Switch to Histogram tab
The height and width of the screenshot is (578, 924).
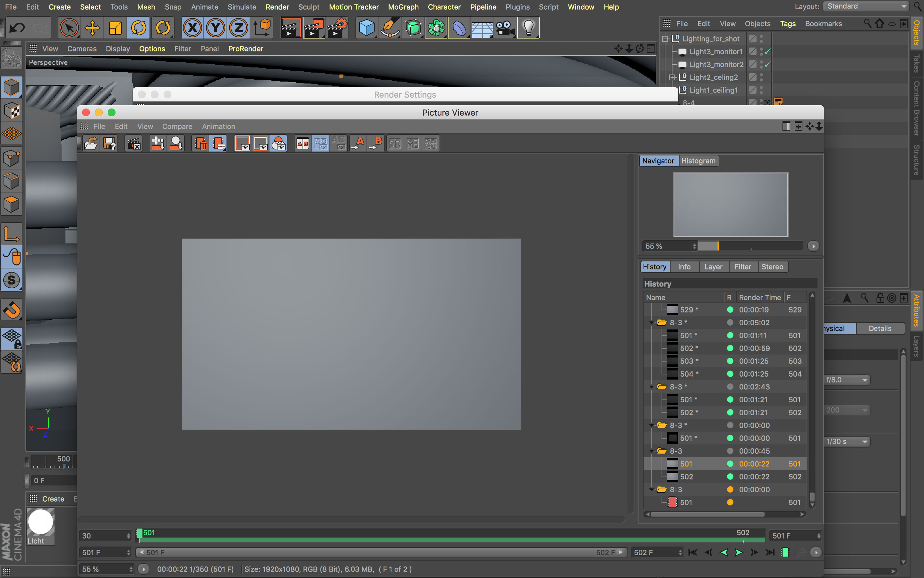[x=698, y=161]
